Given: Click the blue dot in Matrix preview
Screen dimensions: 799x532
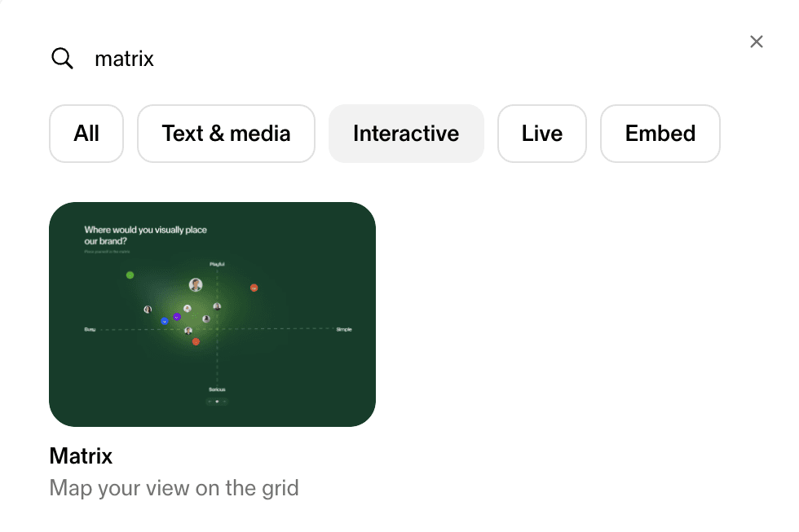Looking at the screenshot, I should [165, 322].
